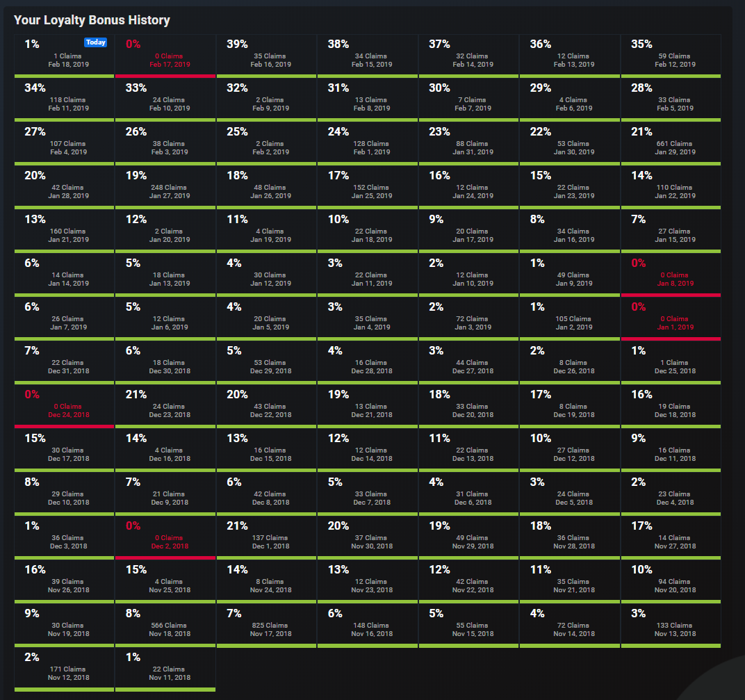Click the Feb 9, 2019 date

pyautogui.click(x=271, y=108)
